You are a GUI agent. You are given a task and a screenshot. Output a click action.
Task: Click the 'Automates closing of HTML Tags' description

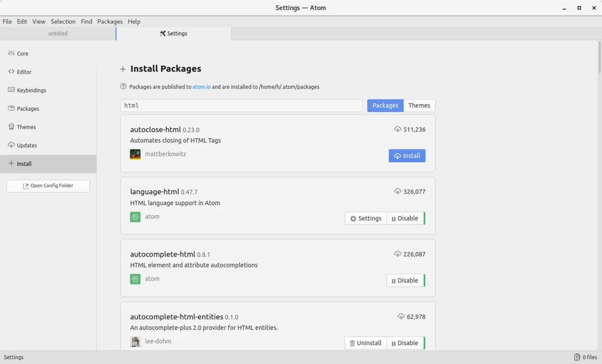[175, 140]
